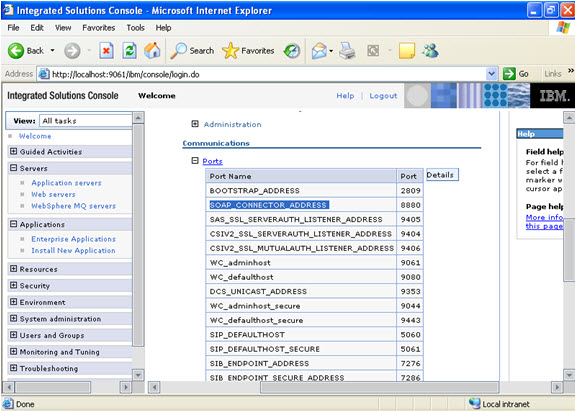The height and width of the screenshot is (411, 575).
Task: Click the Details button beside ports table
Action: coord(442,175)
